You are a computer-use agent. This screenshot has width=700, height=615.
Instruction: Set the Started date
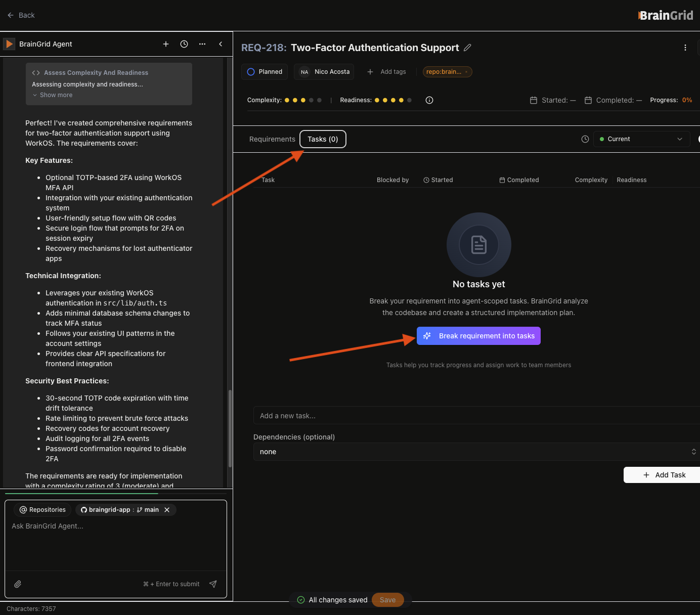click(x=553, y=100)
